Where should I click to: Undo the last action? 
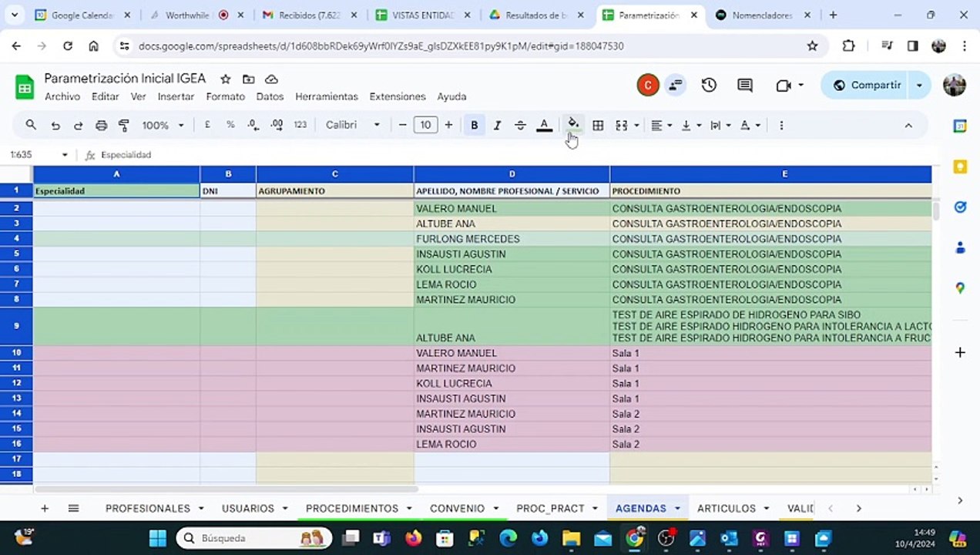55,125
